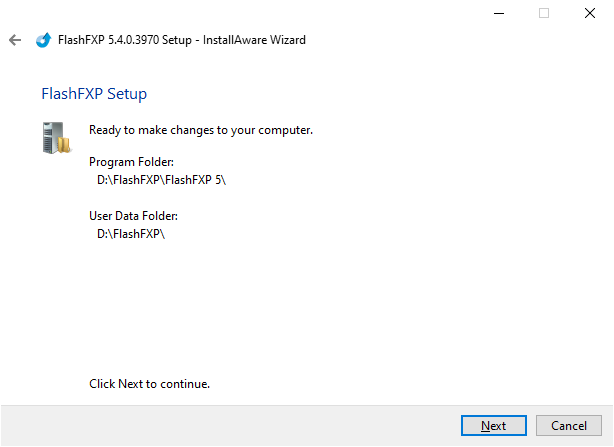Viewport: 614px width, 447px height.
Task: Click blank white area below folder paths
Action: 300,310
